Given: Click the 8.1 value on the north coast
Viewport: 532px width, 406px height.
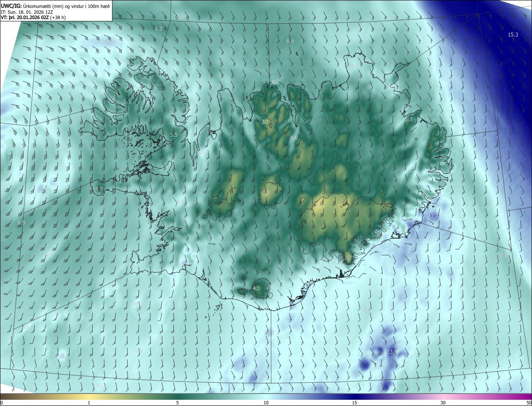Looking at the screenshot, I should pyautogui.click(x=275, y=81).
